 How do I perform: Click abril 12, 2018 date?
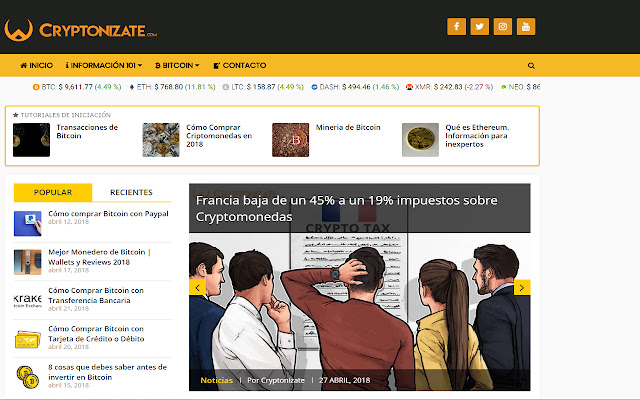pyautogui.click(x=69, y=222)
